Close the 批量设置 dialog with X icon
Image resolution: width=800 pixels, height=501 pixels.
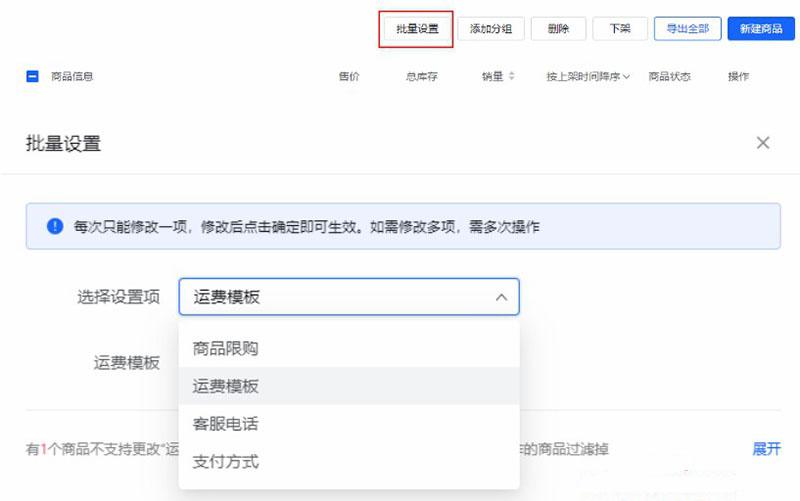763,143
